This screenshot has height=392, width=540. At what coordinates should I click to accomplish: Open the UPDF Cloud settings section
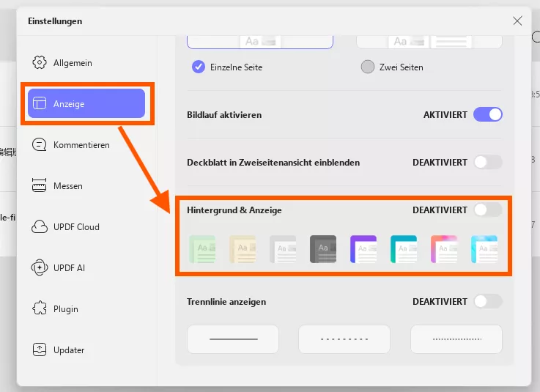86,226
